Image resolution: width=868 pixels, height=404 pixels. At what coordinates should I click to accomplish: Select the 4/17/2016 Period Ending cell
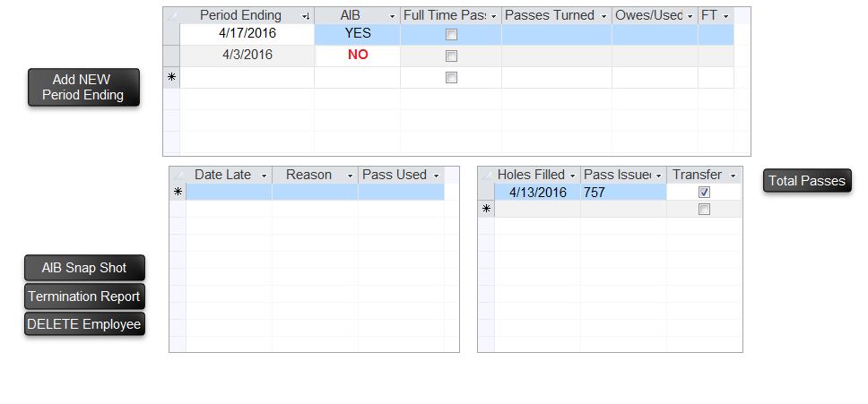pyautogui.click(x=247, y=34)
